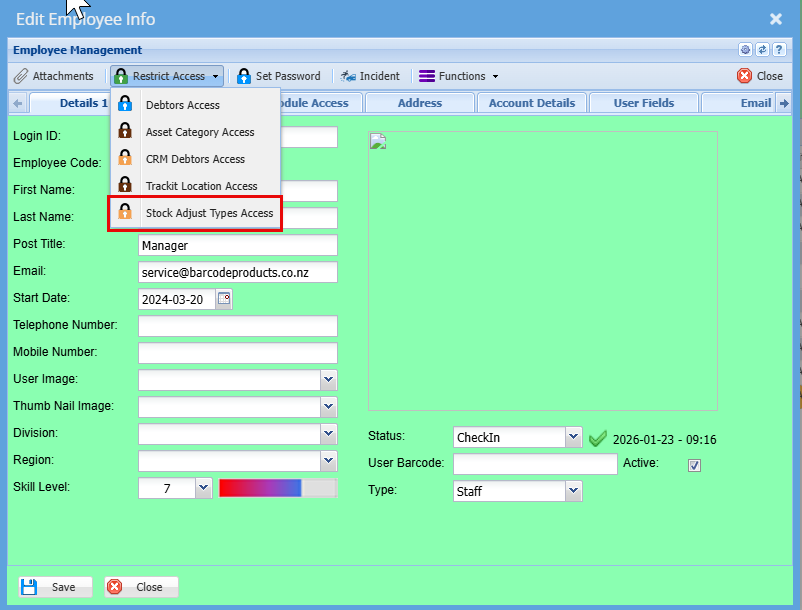Click the Set Password lock icon
This screenshot has width=802, height=610.
pos(244,76)
